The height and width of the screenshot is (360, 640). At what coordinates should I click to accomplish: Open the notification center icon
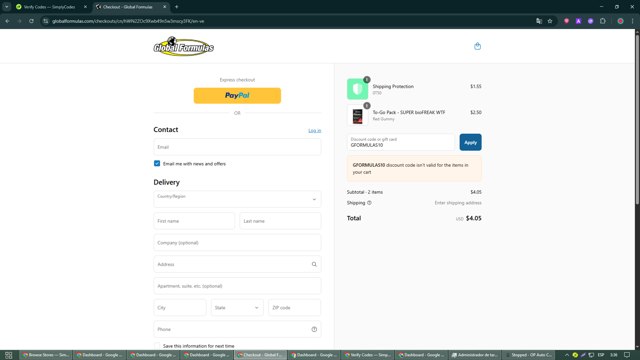(627, 355)
